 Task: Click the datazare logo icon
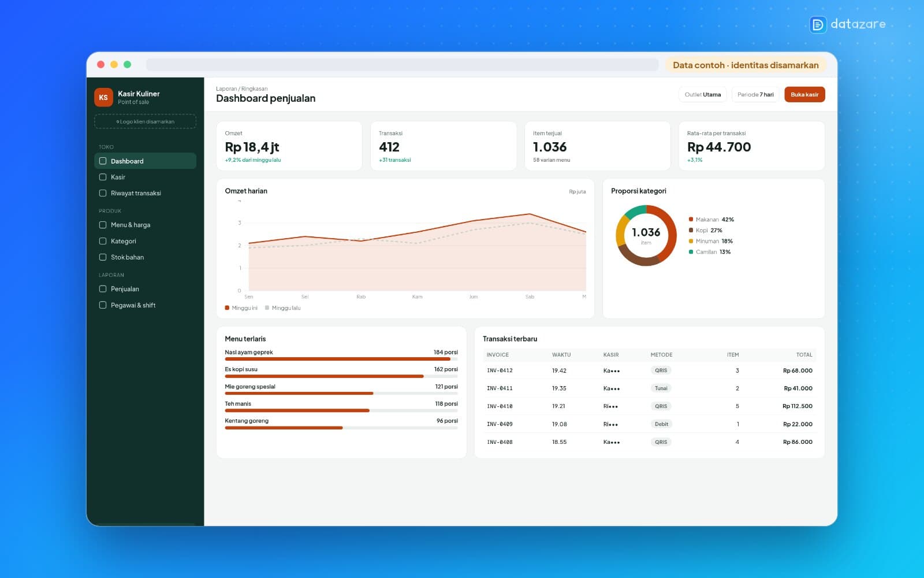pyautogui.click(x=818, y=24)
